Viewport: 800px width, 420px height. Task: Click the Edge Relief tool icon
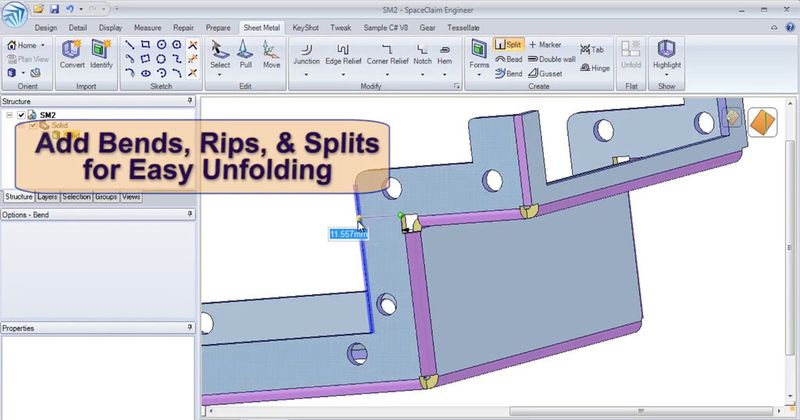tap(343, 50)
